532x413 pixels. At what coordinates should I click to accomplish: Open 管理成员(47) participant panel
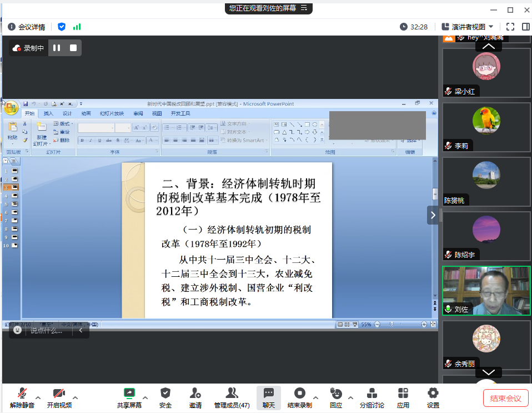coord(232,397)
